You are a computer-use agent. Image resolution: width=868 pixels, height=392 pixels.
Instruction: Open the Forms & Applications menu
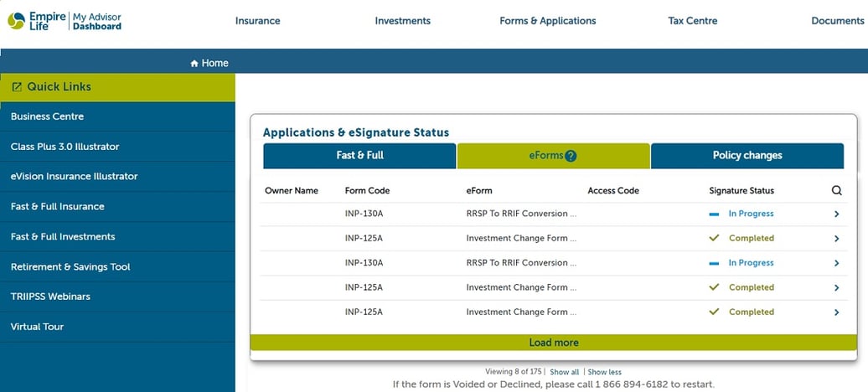[x=547, y=21]
